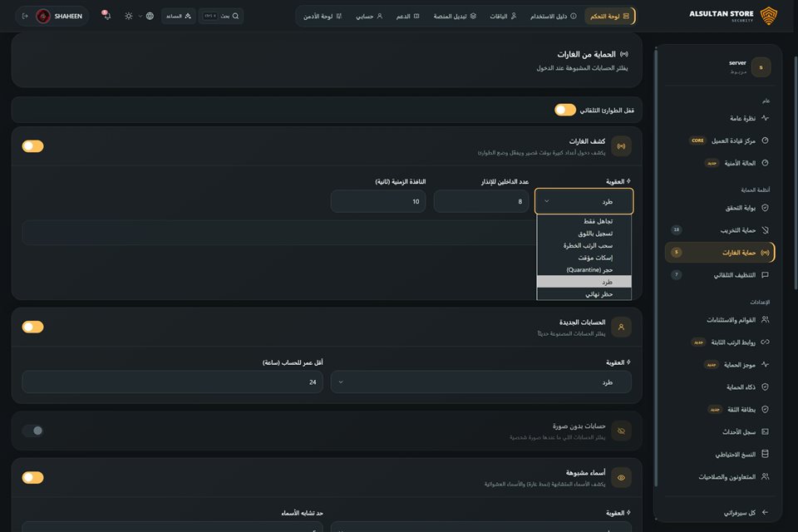
Task: Click الحماية من الغارات header broadcast icon
Action: 624,54
